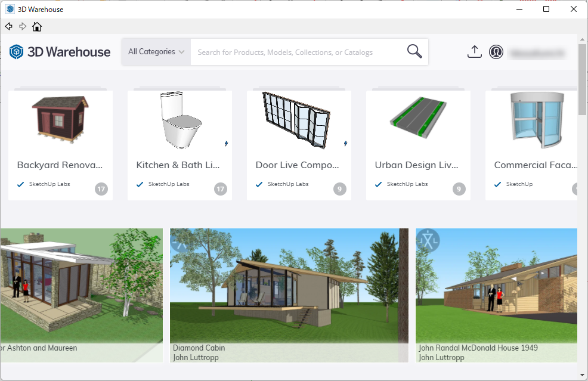Image resolution: width=588 pixels, height=381 pixels.
Task: Select the Urban Design Live collection card
Action: [418, 144]
